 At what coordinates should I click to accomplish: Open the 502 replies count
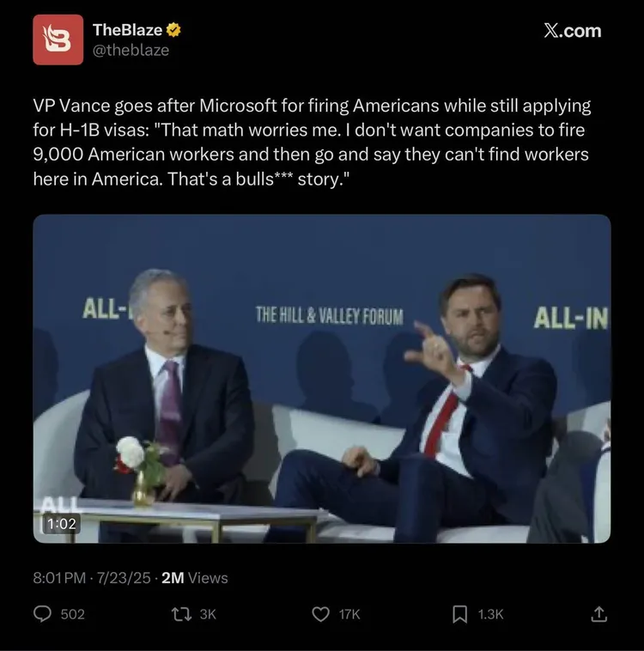click(x=73, y=614)
